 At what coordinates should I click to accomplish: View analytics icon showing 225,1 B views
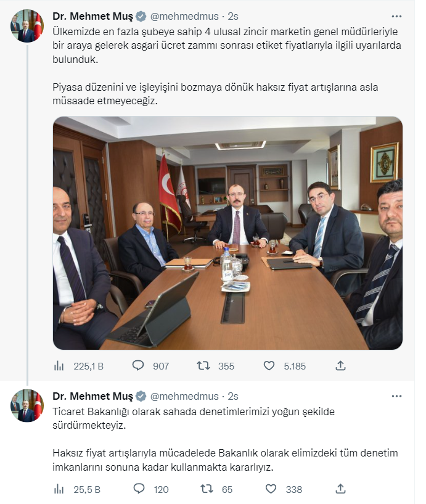[59, 366]
